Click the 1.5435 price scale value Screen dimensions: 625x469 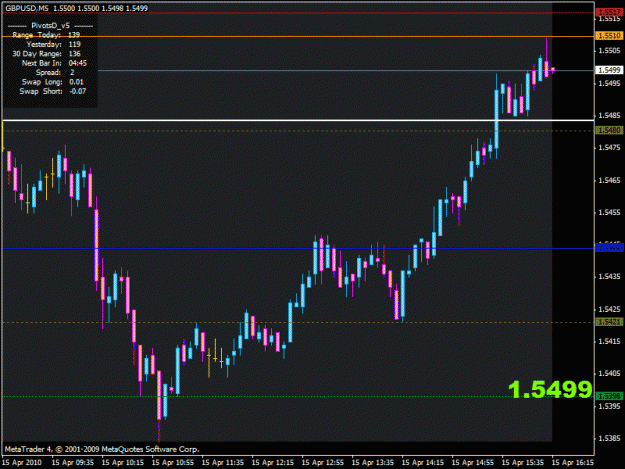(610, 276)
